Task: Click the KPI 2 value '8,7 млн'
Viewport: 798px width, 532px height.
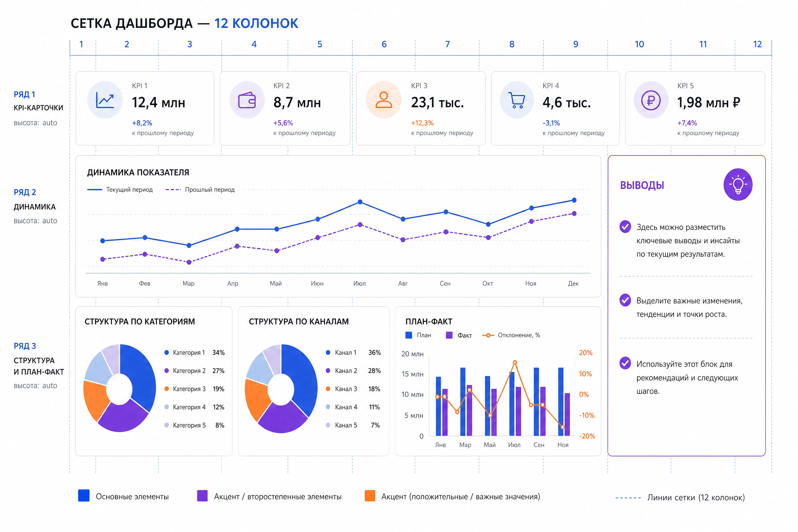Action: [x=297, y=102]
